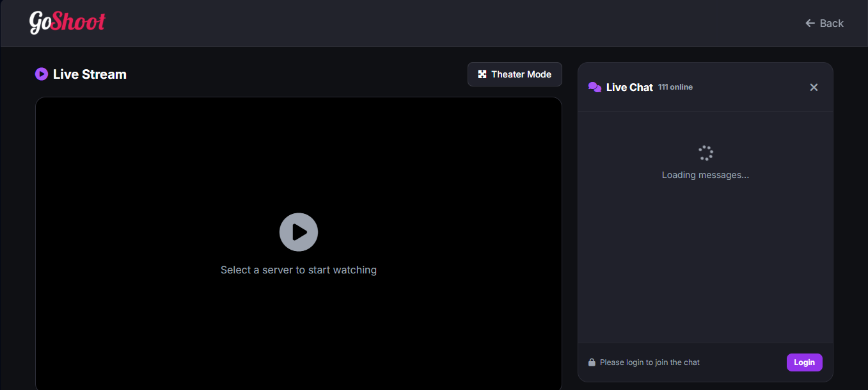868x390 pixels.
Task: Click the lock icon in chat footer
Action: [x=592, y=362]
